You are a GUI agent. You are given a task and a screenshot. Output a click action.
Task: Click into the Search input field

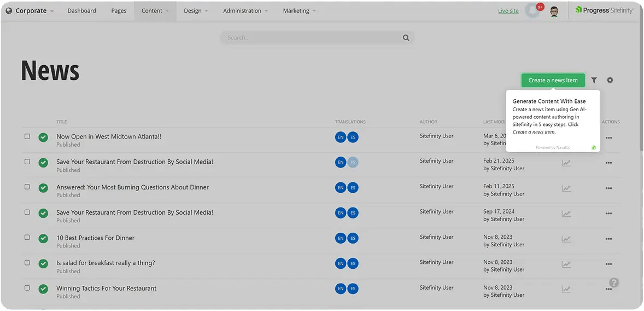(312, 38)
